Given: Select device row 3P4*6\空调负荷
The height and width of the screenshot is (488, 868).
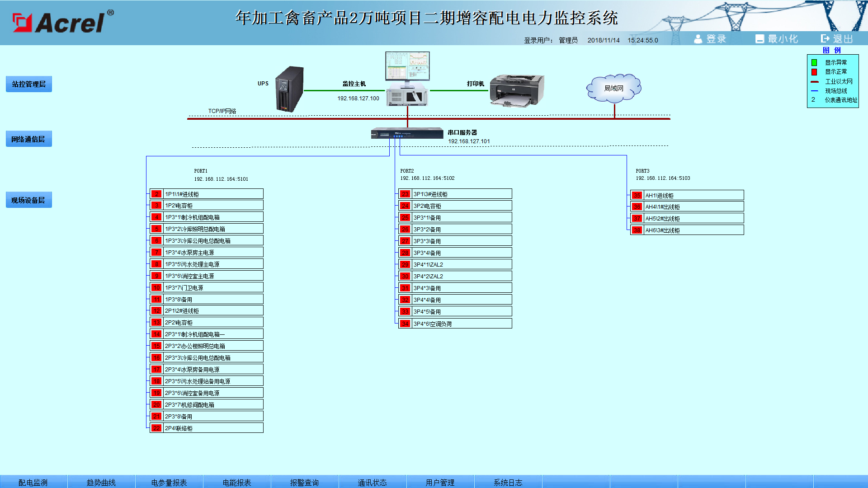Looking at the screenshot, I should (455, 324).
